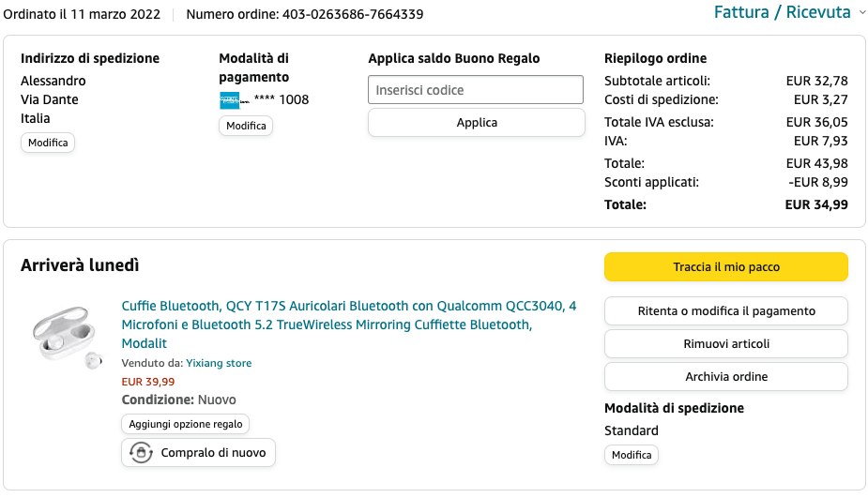
Task: Modify the payment method
Action: click(x=246, y=126)
